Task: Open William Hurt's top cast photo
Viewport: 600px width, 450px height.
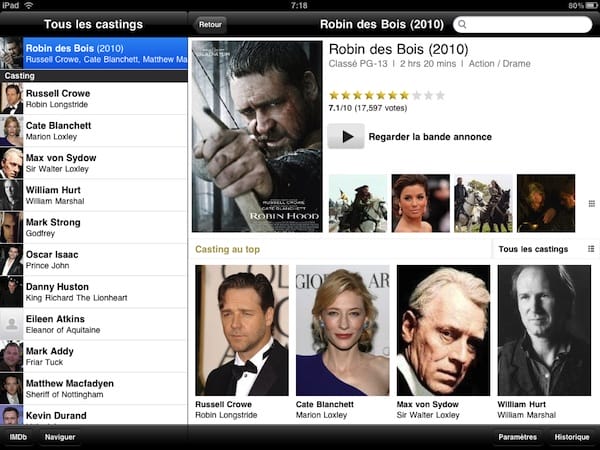Action: (x=544, y=330)
